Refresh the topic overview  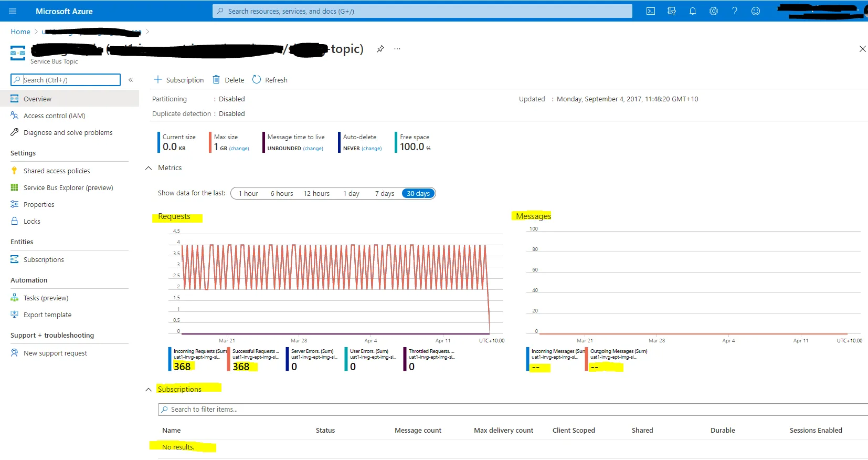[x=270, y=80]
